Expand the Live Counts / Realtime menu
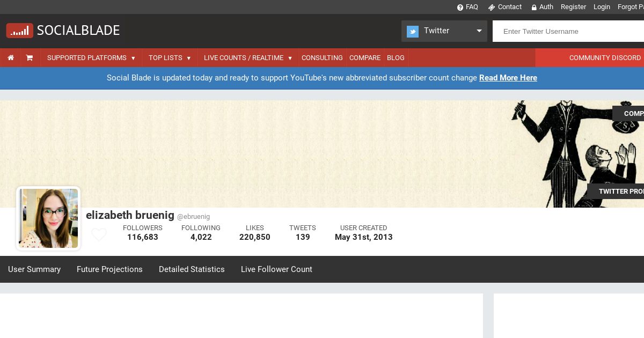Image resolution: width=644 pixels, height=338 pixels. tap(248, 58)
